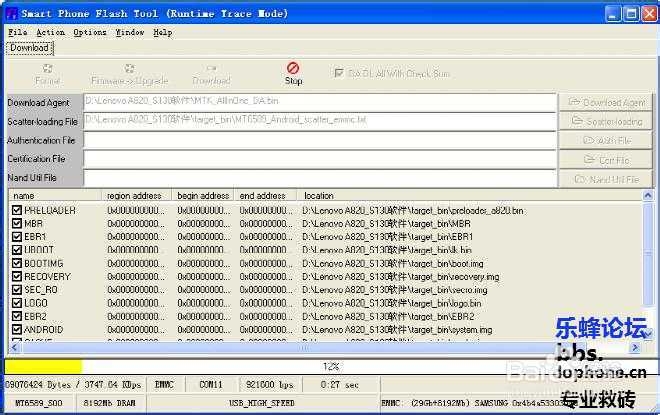This screenshot has width=660, height=415.
Task: Uncheck the EBR1 partition checkbox
Action: coord(17,237)
